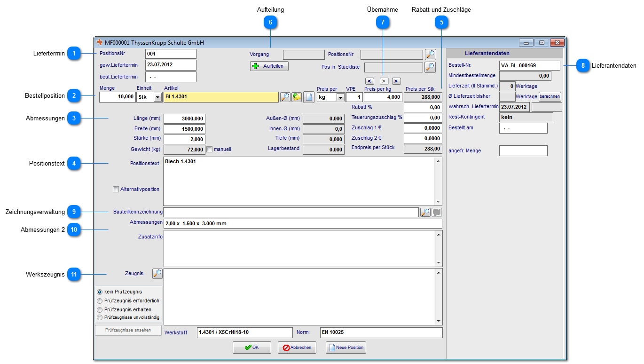Screen dimensions: 644x364
Task: Click Endpreis per Stück value 288,00
Action: pyautogui.click(x=423, y=149)
